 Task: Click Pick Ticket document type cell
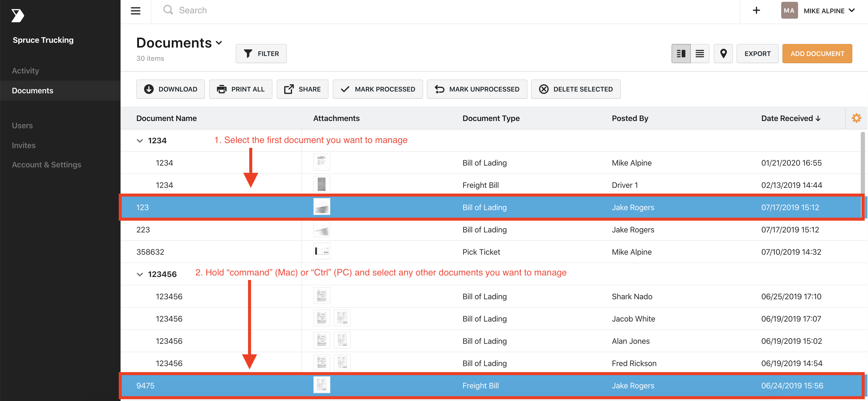click(x=481, y=252)
